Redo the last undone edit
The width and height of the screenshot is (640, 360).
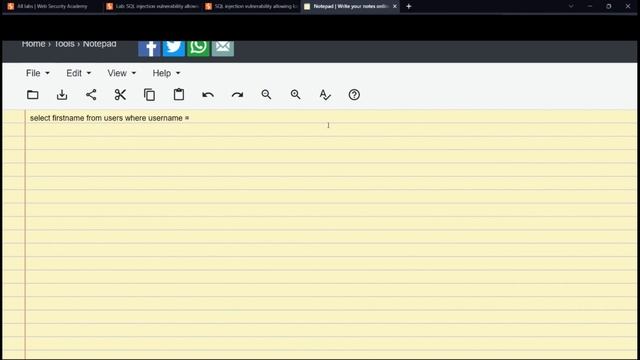[237, 95]
